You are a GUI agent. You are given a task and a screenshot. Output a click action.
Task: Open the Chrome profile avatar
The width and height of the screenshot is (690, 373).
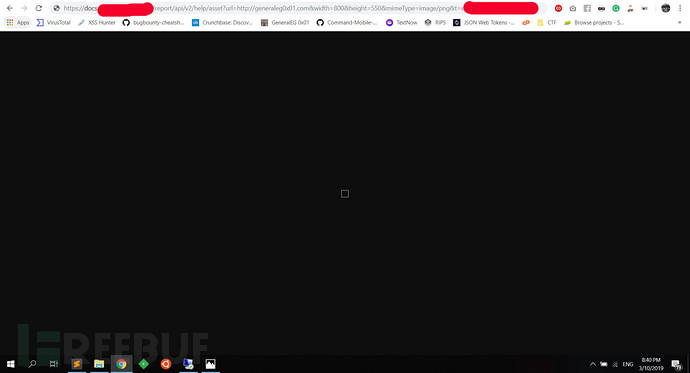(x=665, y=8)
